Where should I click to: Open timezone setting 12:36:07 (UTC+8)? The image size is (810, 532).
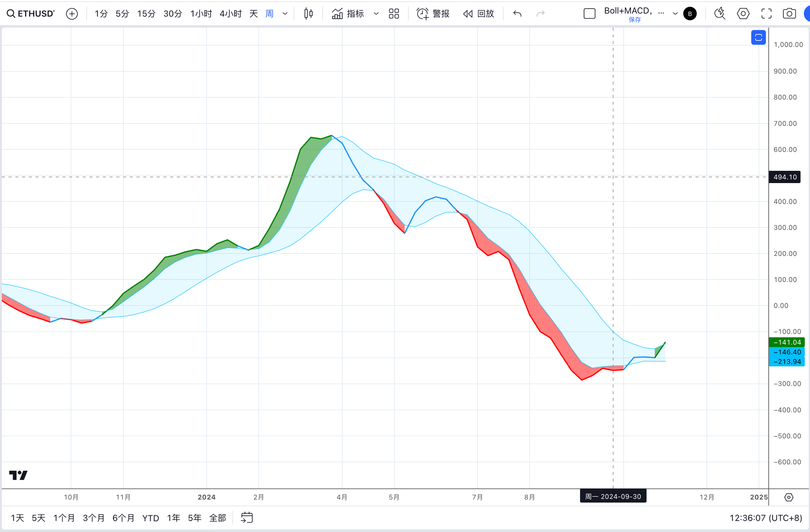click(x=765, y=518)
